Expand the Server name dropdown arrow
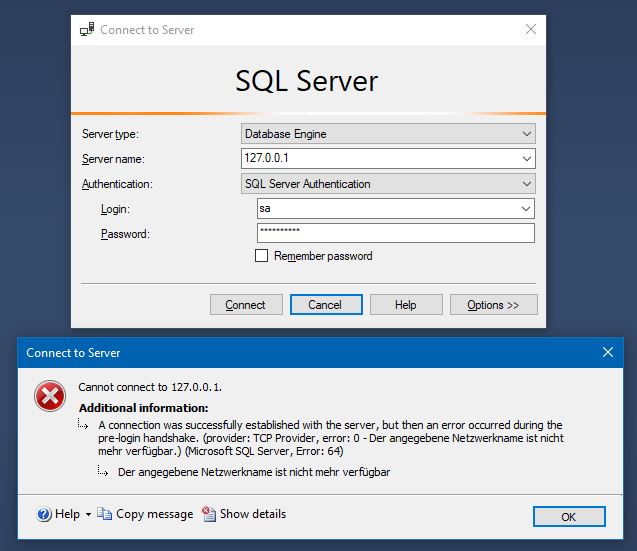The image size is (637, 551). tap(526, 158)
